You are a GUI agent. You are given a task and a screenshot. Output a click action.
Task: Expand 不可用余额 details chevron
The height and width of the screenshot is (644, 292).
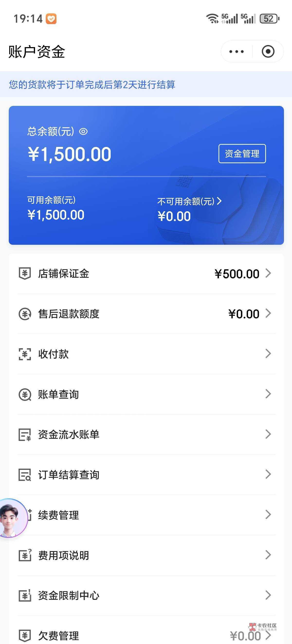pyautogui.click(x=219, y=201)
